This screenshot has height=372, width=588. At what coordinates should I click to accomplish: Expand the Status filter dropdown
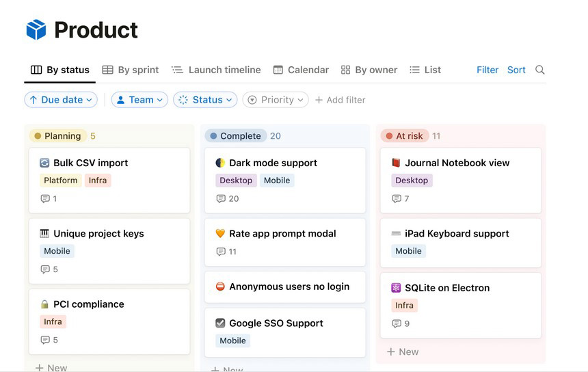coord(205,100)
